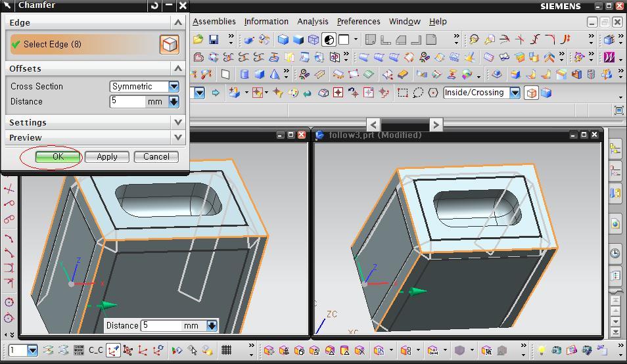The width and height of the screenshot is (627, 364).
Task: Toggle wireframe cube display mode
Action: [313, 39]
